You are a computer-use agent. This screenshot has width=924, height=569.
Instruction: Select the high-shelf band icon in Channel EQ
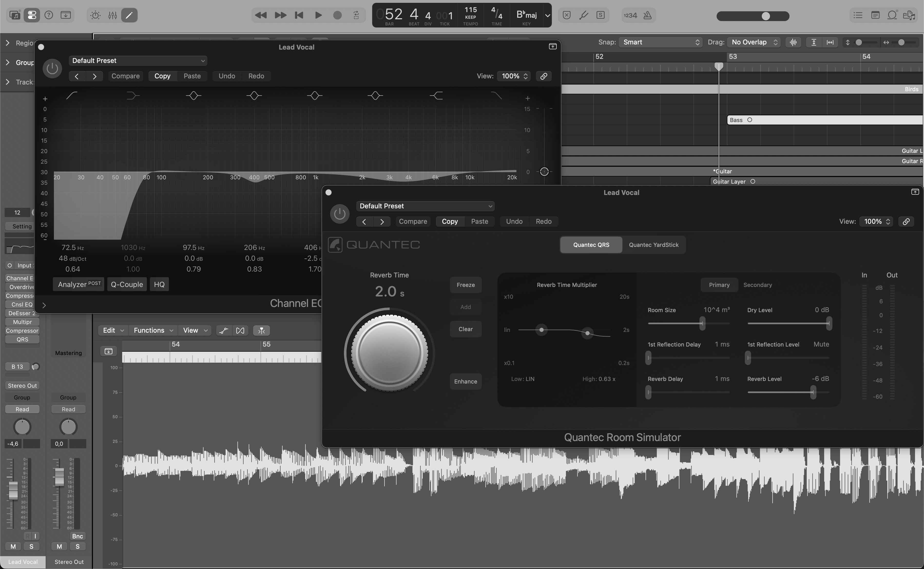[436, 96]
